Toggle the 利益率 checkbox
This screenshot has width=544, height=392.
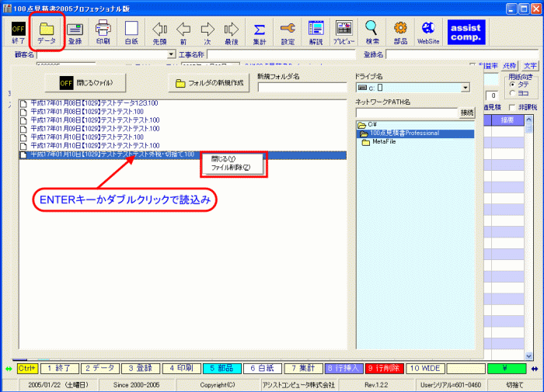(473, 65)
